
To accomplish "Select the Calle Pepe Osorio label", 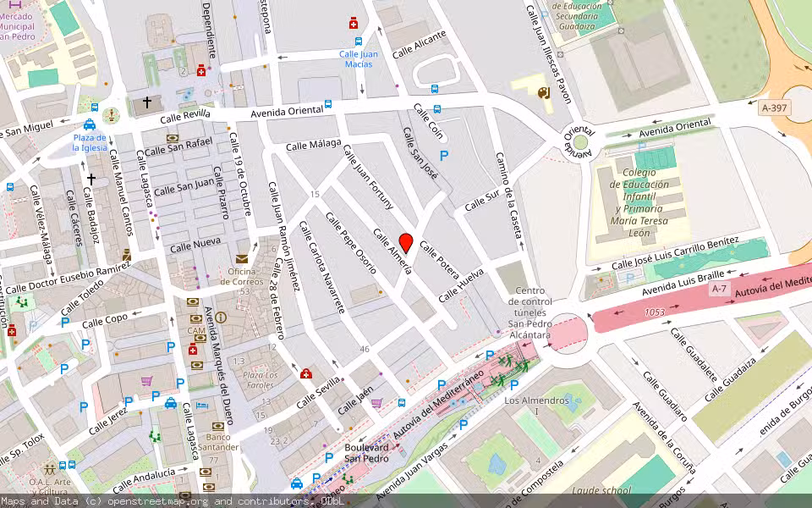I will (x=350, y=243).
